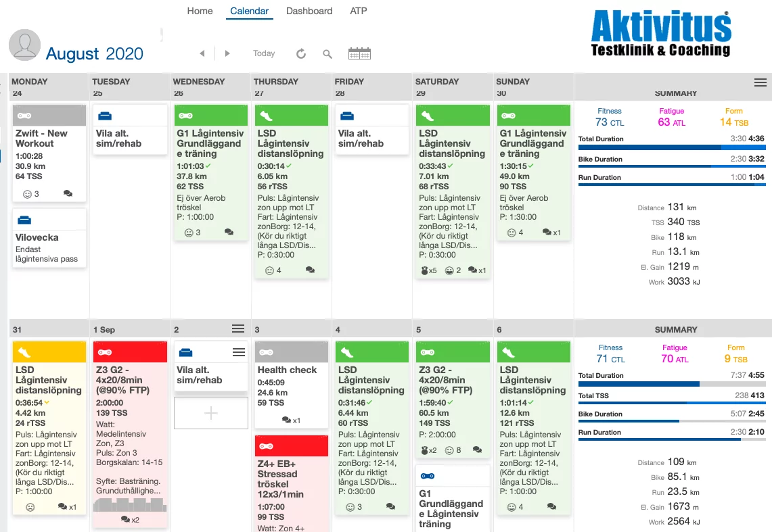Click the Today button
The image size is (772, 532).
click(264, 53)
